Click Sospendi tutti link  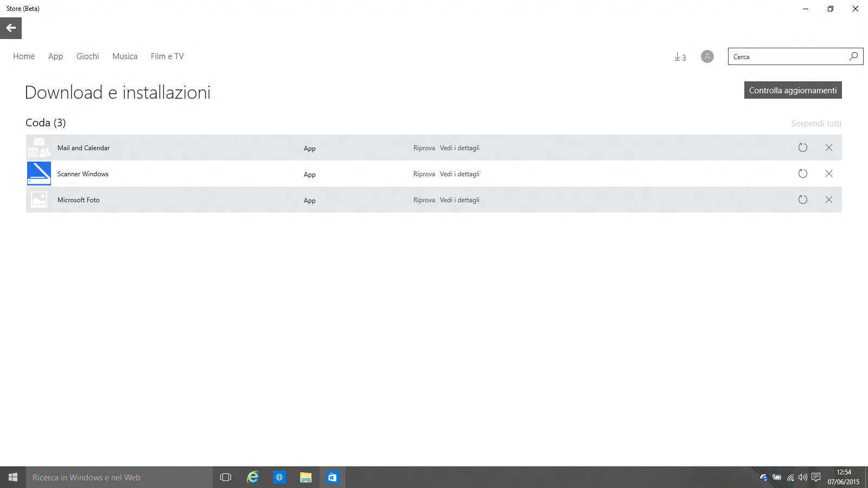816,124
